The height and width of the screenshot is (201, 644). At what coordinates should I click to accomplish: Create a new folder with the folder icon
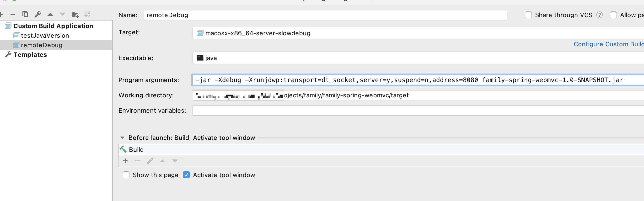pos(75,15)
